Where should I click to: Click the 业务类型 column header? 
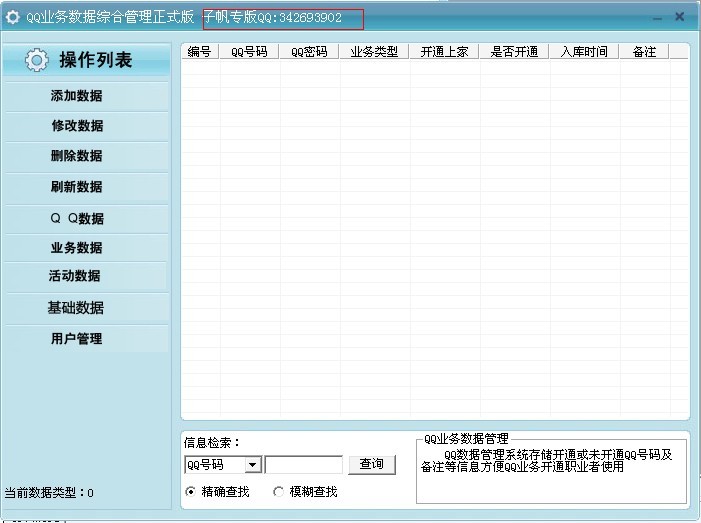click(374, 52)
